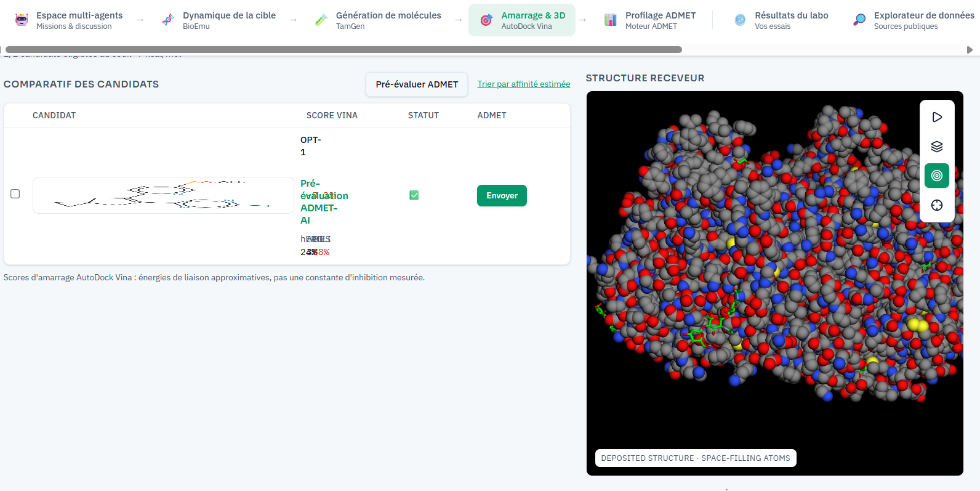This screenshot has width=980, height=491.
Task: Click the robot icon of Espace multi-agents
Action: click(22, 20)
